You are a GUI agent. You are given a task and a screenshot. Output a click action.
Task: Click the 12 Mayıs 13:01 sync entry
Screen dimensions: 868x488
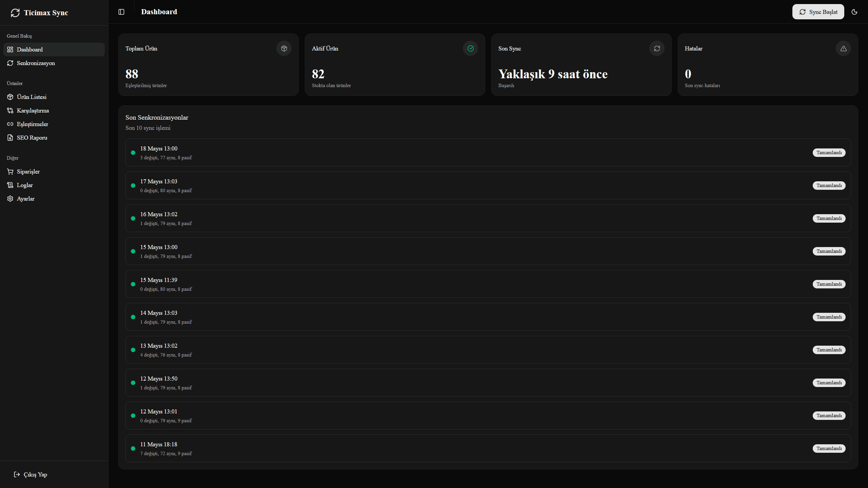click(x=488, y=415)
